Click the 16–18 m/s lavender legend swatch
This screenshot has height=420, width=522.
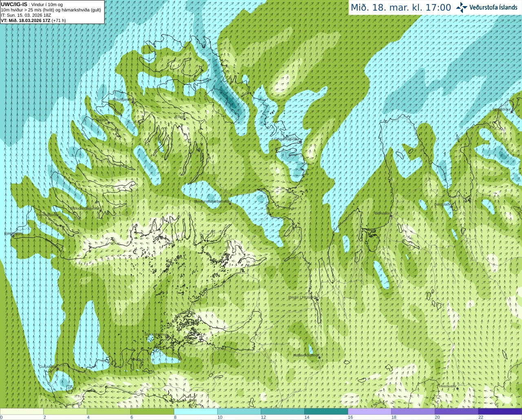coord(370,411)
